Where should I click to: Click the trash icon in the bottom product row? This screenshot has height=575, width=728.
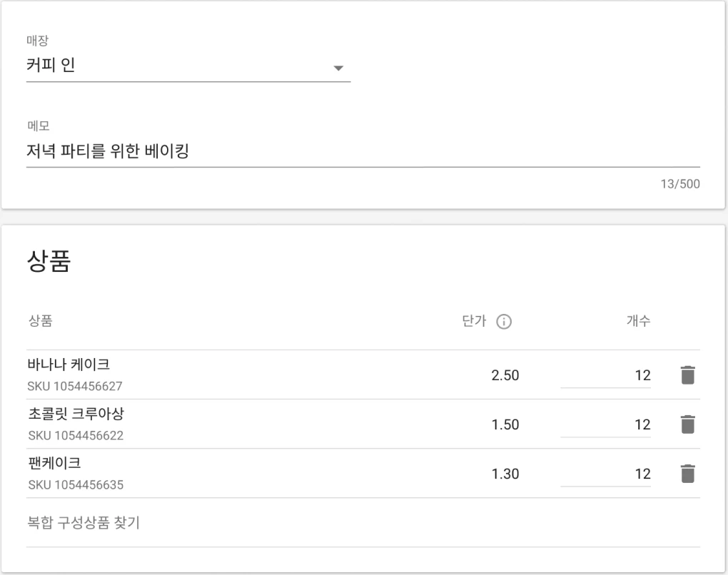pos(687,473)
